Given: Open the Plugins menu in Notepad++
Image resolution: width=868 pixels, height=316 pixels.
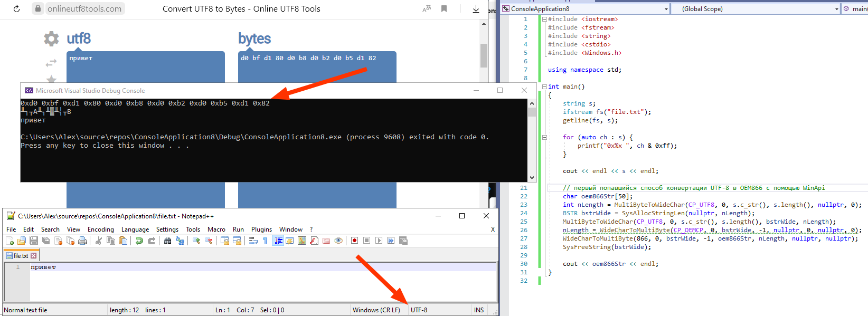Looking at the screenshot, I should coord(261,229).
